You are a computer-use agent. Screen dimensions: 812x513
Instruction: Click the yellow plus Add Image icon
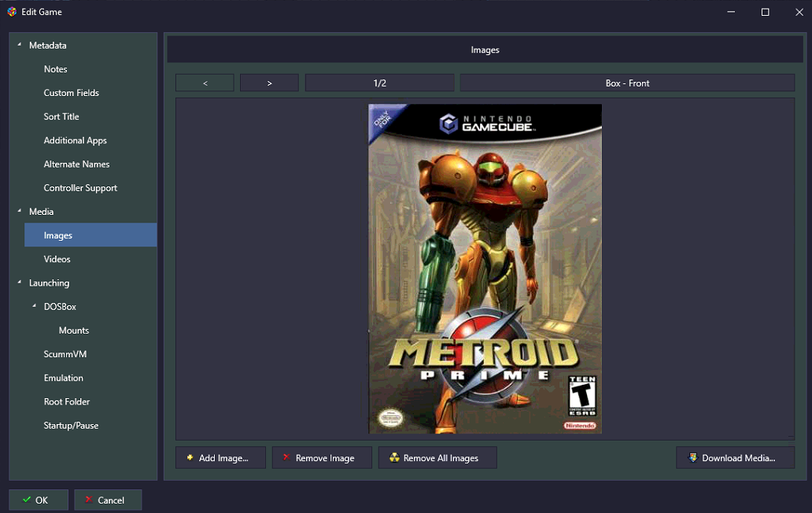[x=190, y=458]
